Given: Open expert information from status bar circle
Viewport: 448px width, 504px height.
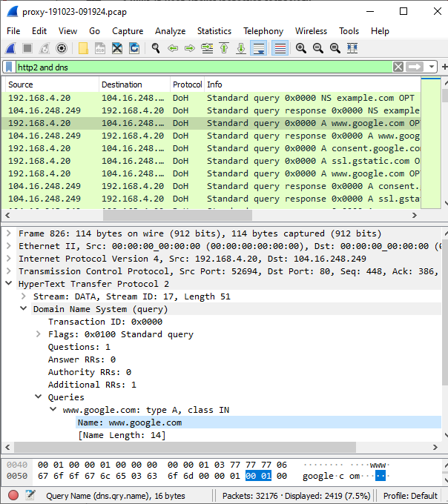Looking at the screenshot, I should pos(13,495).
